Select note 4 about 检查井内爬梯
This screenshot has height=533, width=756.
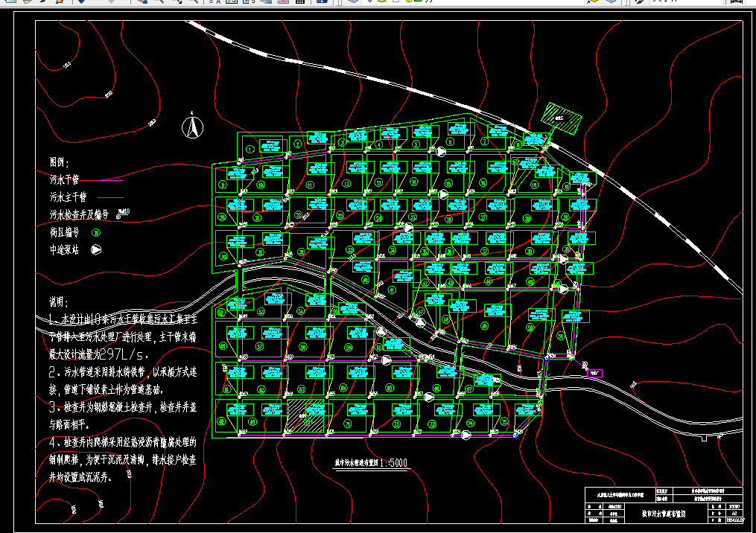pyautogui.click(x=123, y=460)
